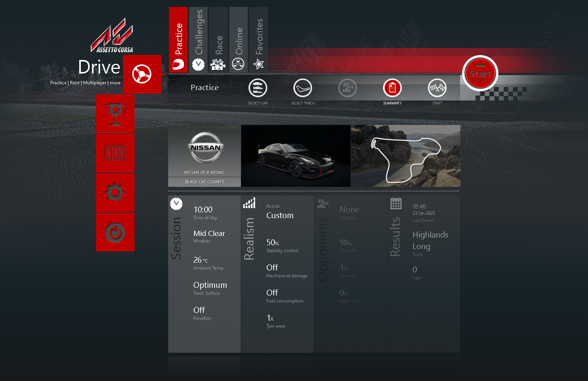This screenshot has height=381, width=588.
Task: Switch to the Favorites tab
Action: pos(259,39)
